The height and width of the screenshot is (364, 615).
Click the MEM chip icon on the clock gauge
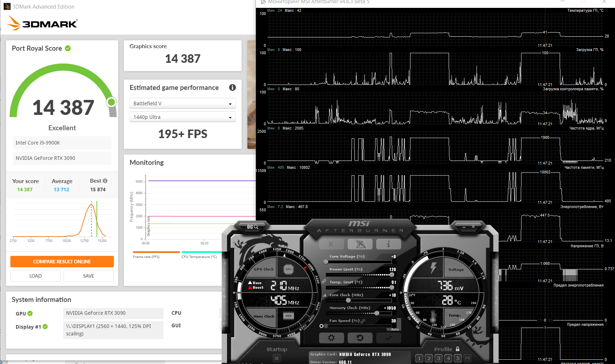coord(288,316)
